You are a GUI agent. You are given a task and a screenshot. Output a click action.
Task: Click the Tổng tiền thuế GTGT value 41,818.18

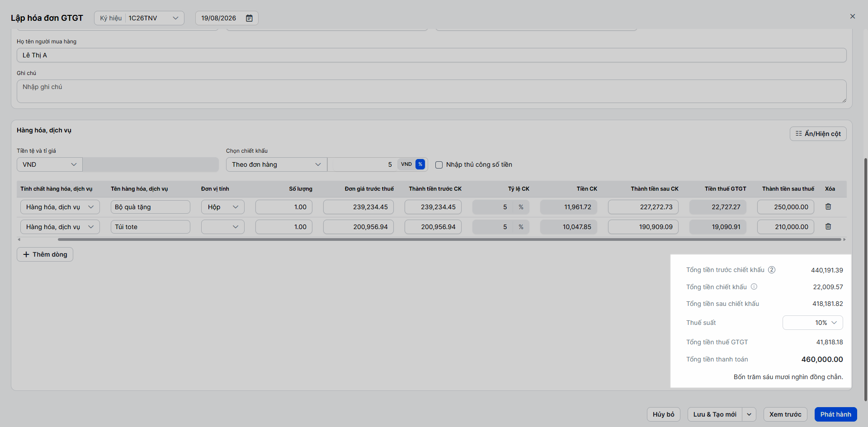click(x=830, y=342)
